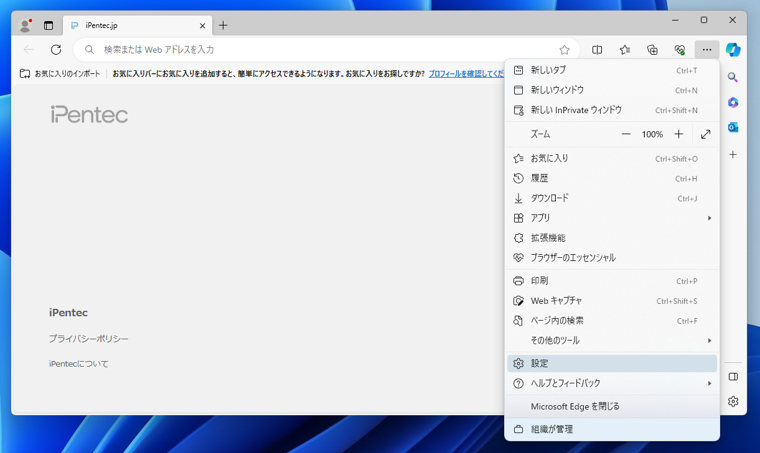Expand ヘルプとフィードバック submenu
The height and width of the screenshot is (453, 760).
pyautogui.click(x=612, y=383)
